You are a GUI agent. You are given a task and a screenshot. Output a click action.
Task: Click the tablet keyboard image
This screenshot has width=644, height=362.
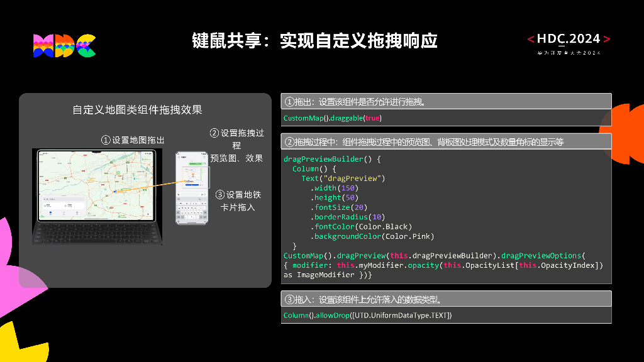click(97, 234)
